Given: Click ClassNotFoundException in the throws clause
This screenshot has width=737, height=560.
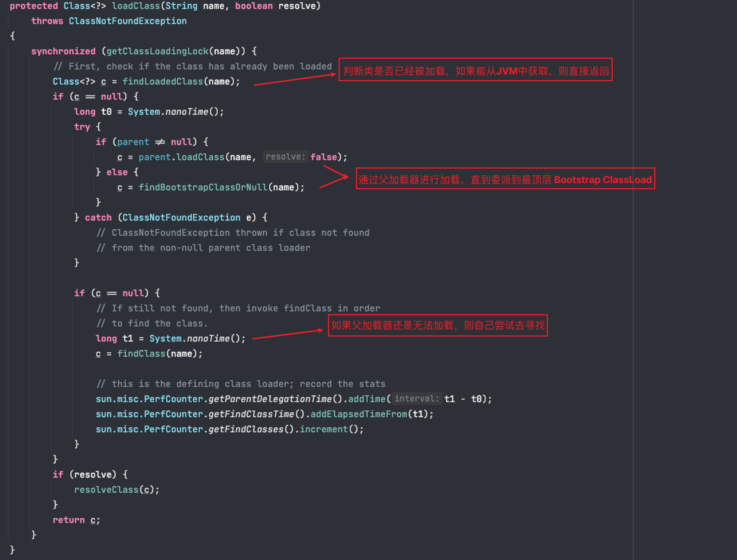Looking at the screenshot, I should click(128, 21).
